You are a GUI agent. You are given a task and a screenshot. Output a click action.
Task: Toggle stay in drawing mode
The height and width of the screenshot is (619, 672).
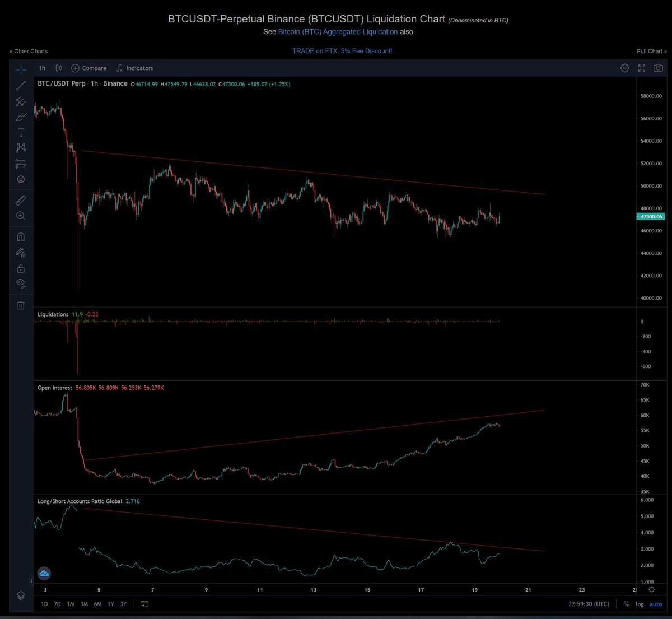tap(21, 253)
